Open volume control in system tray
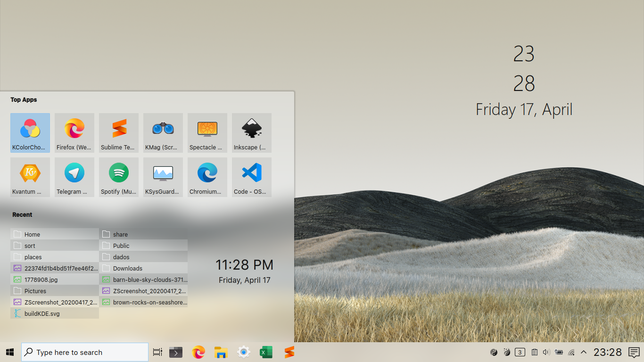This screenshot has width=644, height=362. [546, 352]
